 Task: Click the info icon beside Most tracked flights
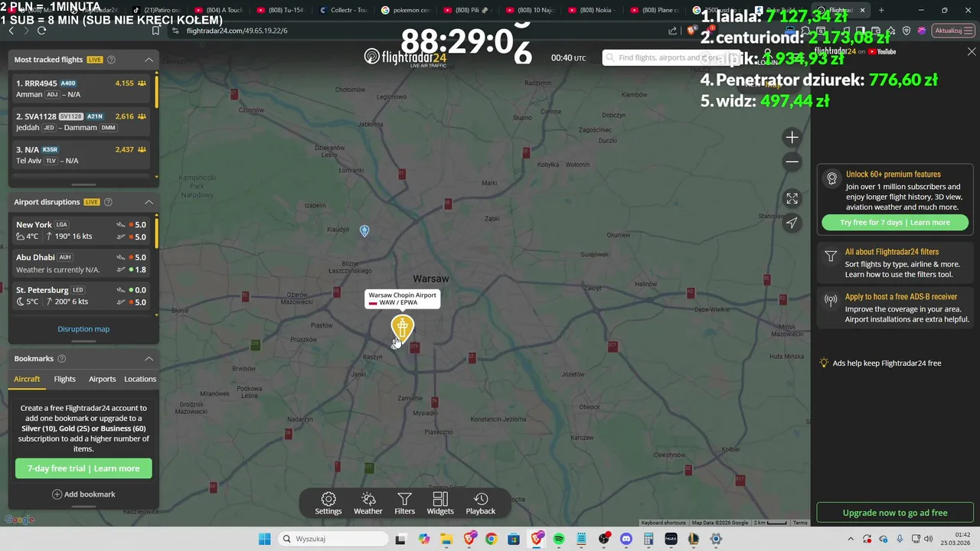[x=112, y=60]
